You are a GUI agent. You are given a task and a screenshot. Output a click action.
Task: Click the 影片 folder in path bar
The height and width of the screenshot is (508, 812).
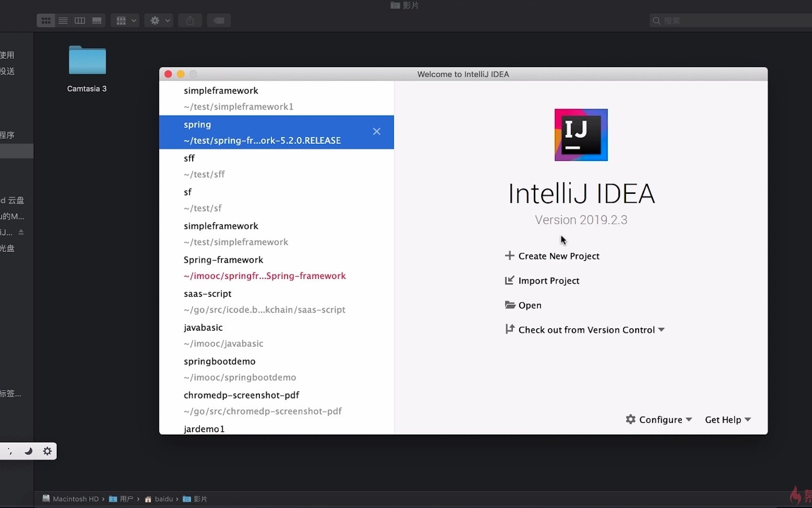click(x=195, y=499)
